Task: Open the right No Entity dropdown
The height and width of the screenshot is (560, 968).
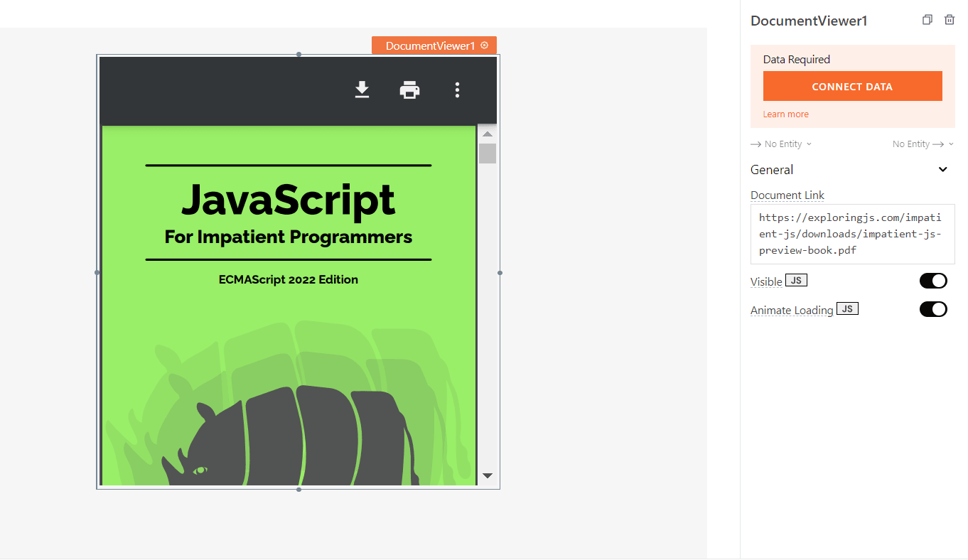Action: pos(922,144)
